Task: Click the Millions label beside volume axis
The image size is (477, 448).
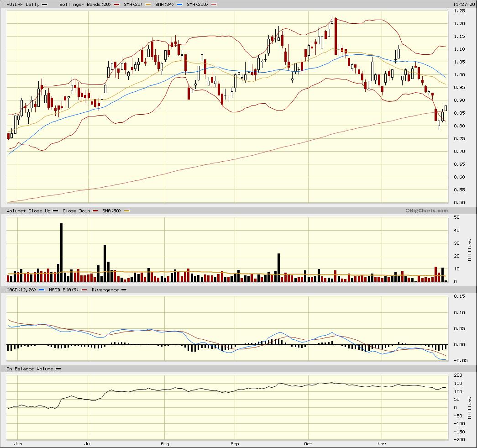Action: tap(470, 250)
